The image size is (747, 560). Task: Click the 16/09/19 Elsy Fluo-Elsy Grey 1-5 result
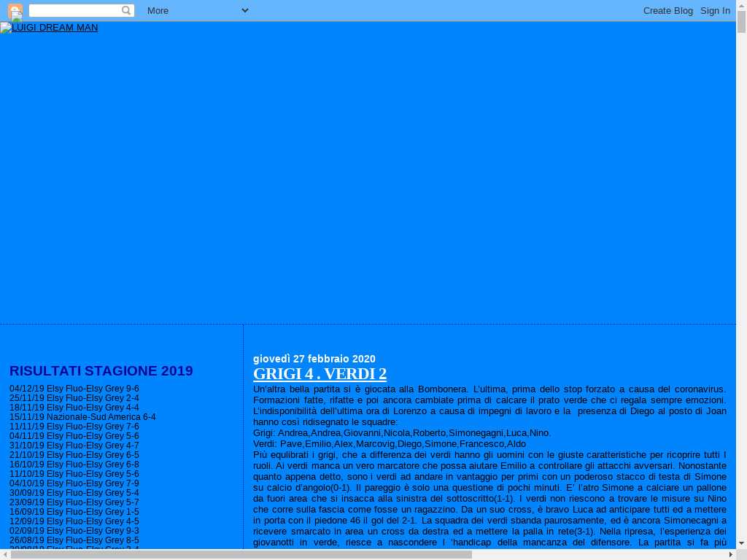click(74, 512)
